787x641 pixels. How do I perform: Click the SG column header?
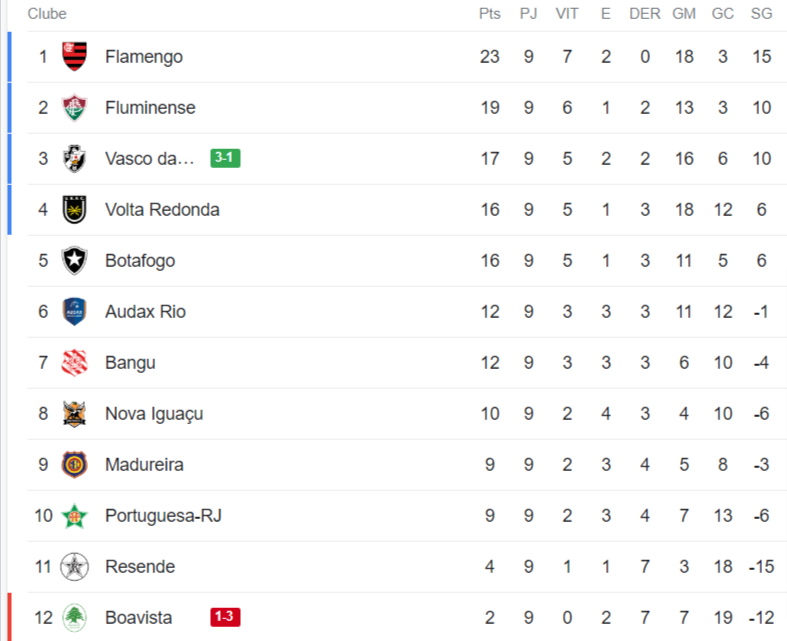click(x=761, y=14)
